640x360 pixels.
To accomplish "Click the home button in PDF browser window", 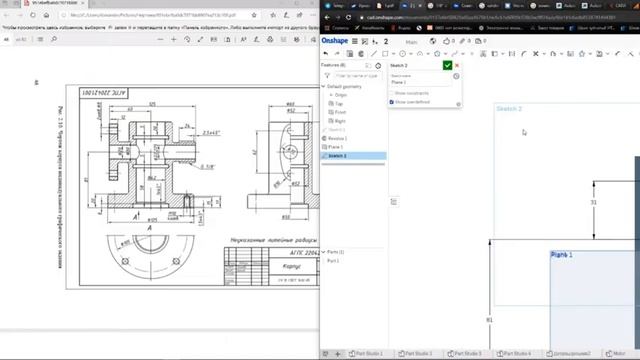I will 46,15.
